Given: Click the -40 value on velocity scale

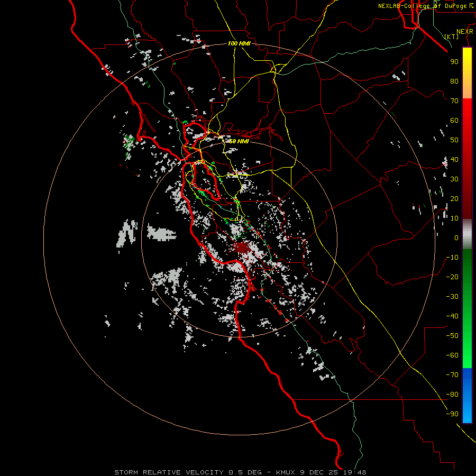Looking at the screenshot, I should pos(452,316).
